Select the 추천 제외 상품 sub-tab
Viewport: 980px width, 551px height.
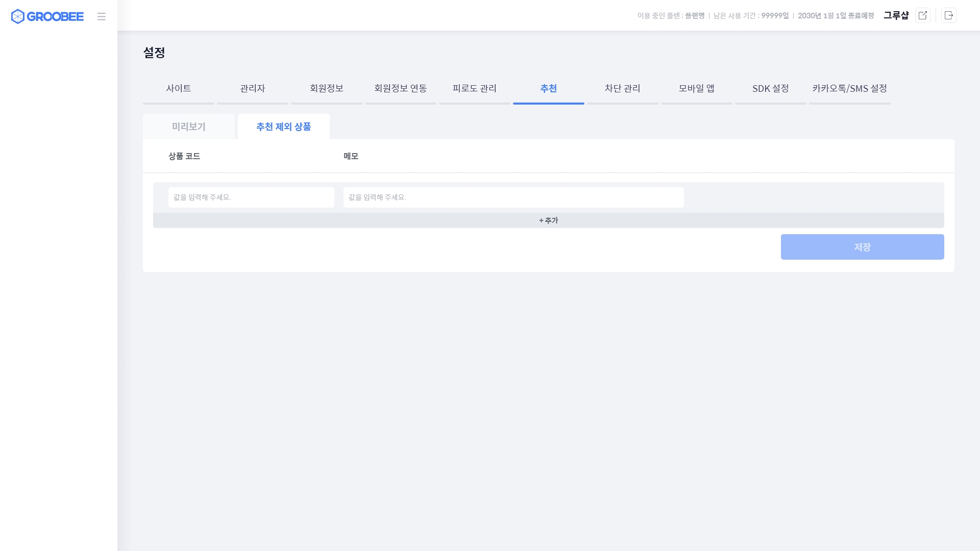[284, 127]
